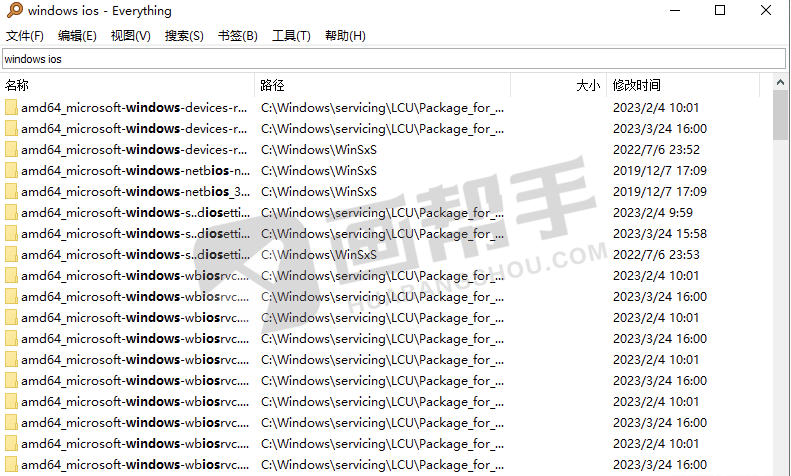This screenshot has height=476, width=791.
Task: Click the LCU path in row dated 2023/3/24 15:58
Action: coord(382,233)
